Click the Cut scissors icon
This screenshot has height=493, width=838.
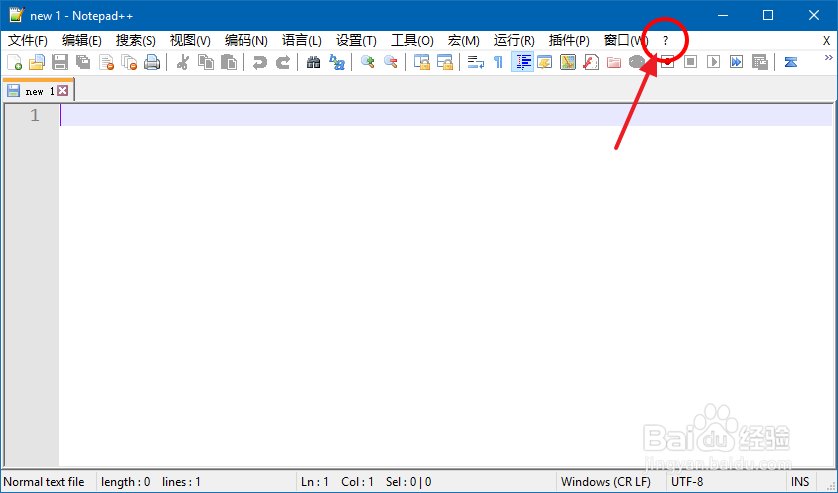pos(183,63)
